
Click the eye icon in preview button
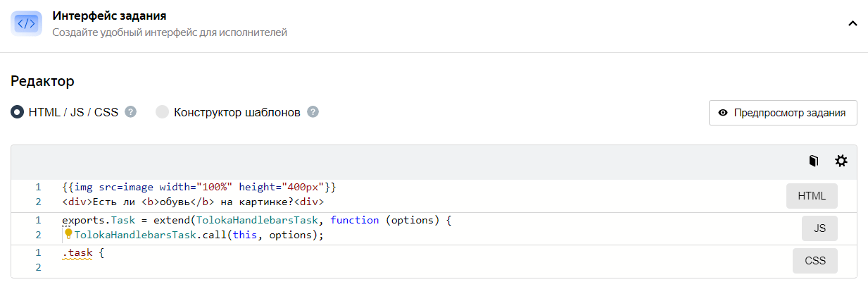[722, 113]
